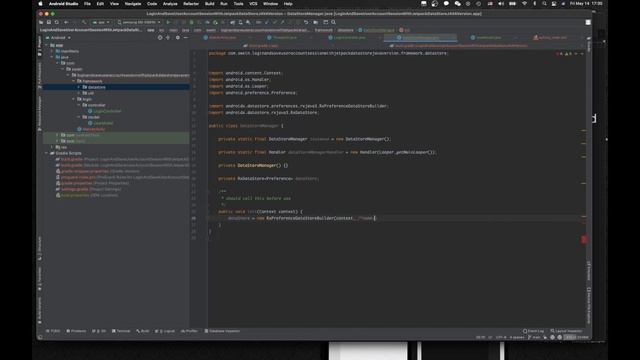Screen dimensions: 640x360
Task: Select the controller package in tree
Action: coord(94,105)
